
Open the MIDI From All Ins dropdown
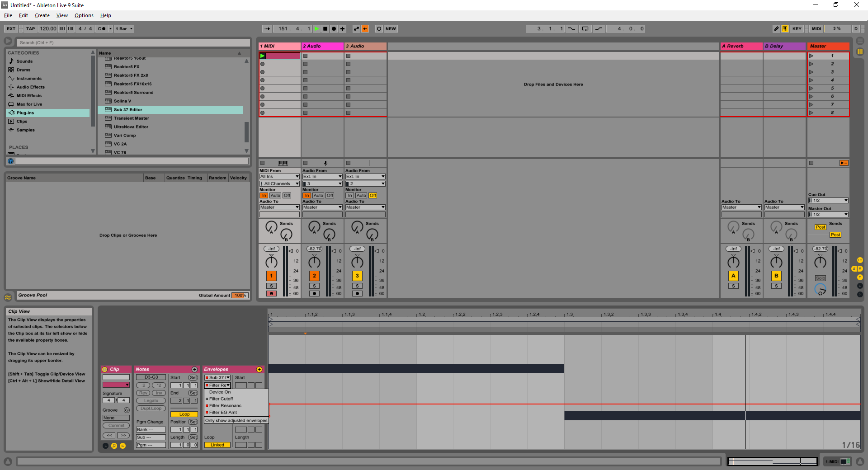click(x=279, y=177)
